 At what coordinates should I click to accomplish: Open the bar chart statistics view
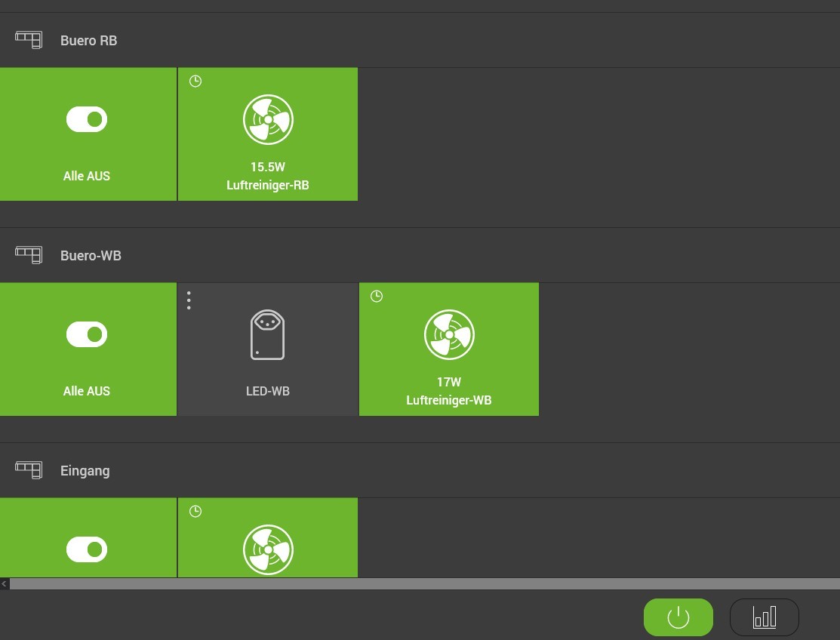pos(764,617)
